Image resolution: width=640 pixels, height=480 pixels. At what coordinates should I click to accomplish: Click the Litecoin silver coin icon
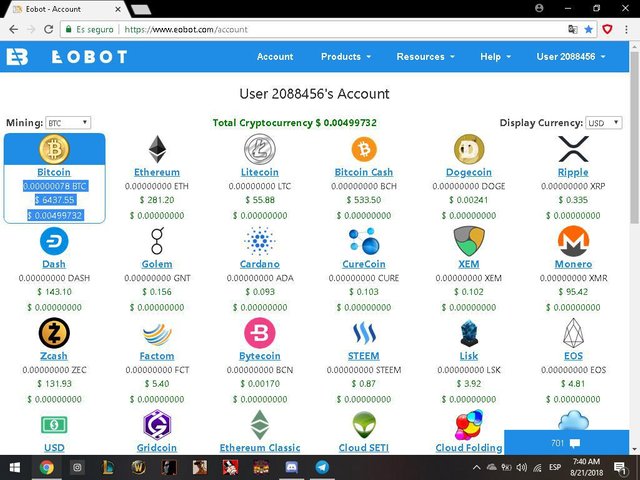260,149
